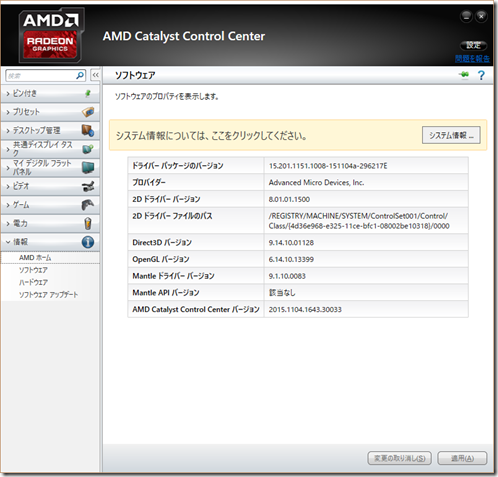Screen dimensions: 498x477
Task: Click the common display tasks icon
Action: tap(88, 149)
